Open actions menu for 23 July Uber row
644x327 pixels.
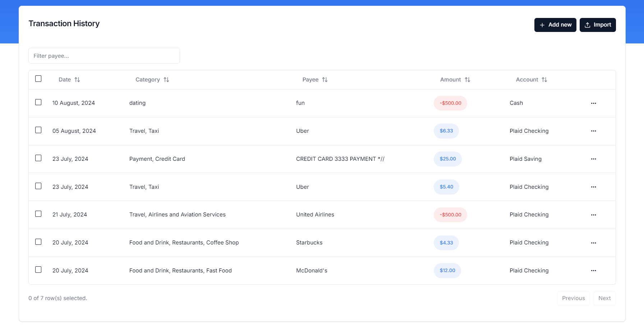click(593, 187)
